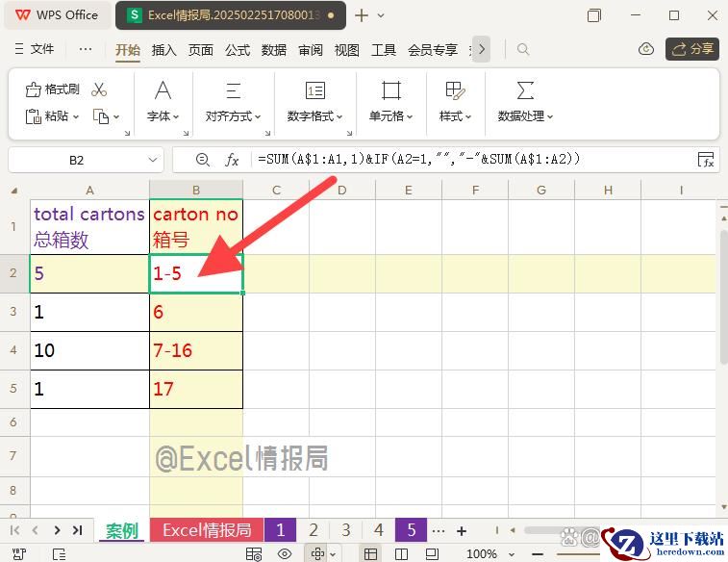Open the WPS Office home tab
This screenshot has height=562, width=728.
pyautogui.click(x=57, y=15)
